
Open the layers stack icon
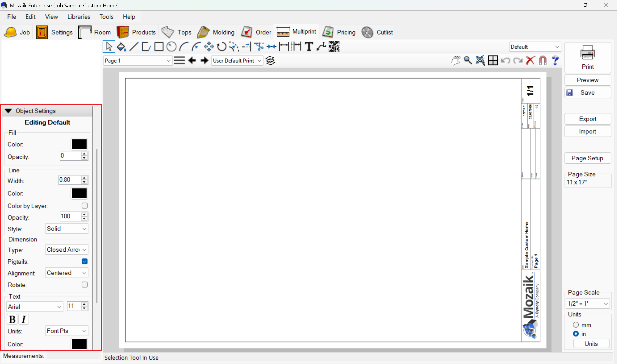[x=270, y=61]
